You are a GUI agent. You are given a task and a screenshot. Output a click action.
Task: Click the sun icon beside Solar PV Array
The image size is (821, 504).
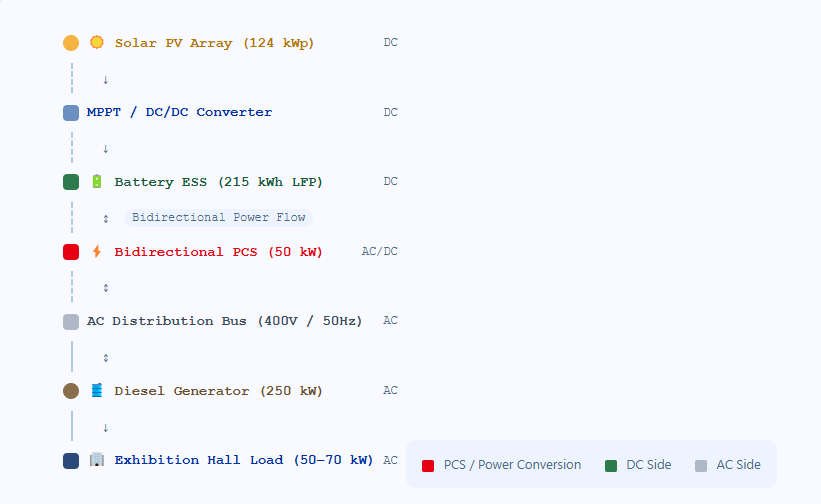[96, 42]
